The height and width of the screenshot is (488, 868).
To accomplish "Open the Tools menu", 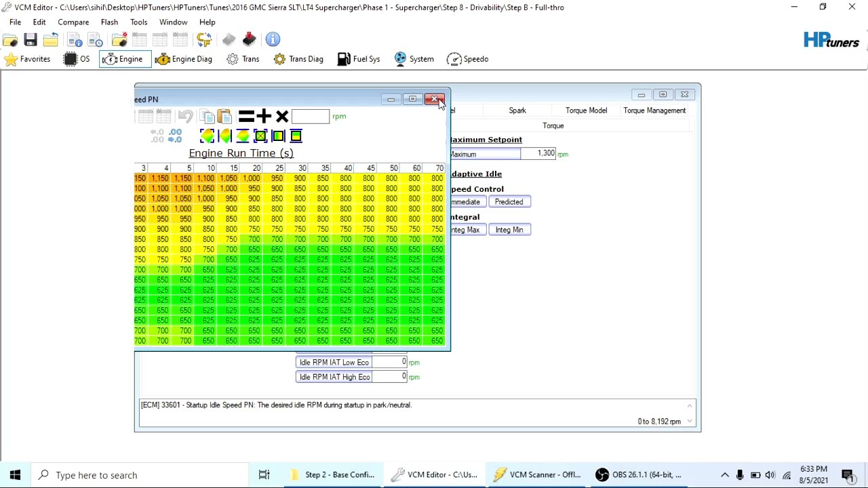I will point(138,22).
